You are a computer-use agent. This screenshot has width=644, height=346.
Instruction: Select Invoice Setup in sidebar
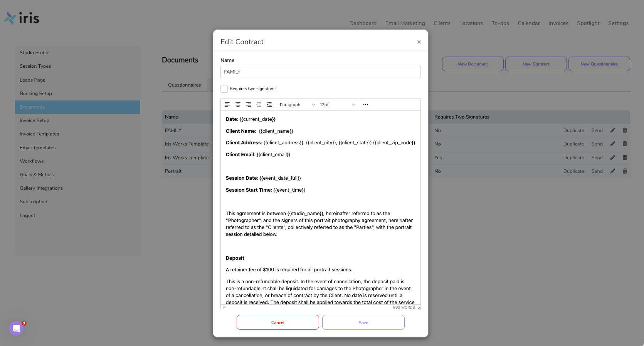(x=77, y=120)
